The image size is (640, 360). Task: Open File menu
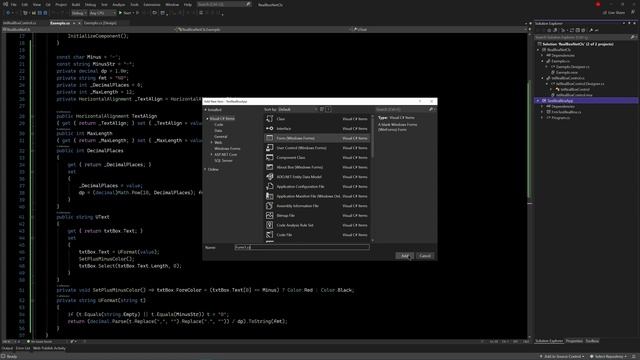coord(13,4)
